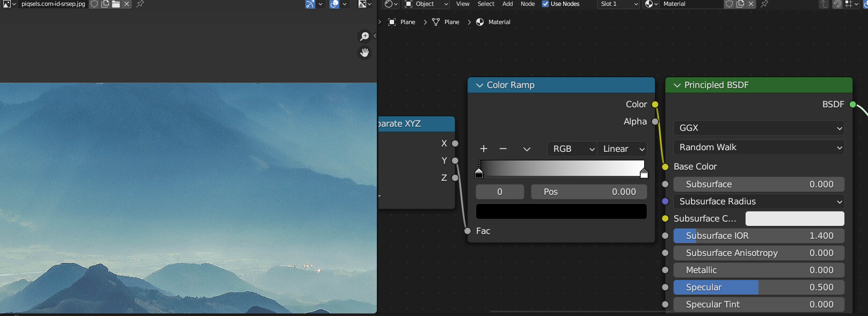Unlink the piqsels.com-id-srsep.jpg image
The width and height of the screenshot is (868, 316).
coord(127,4)
